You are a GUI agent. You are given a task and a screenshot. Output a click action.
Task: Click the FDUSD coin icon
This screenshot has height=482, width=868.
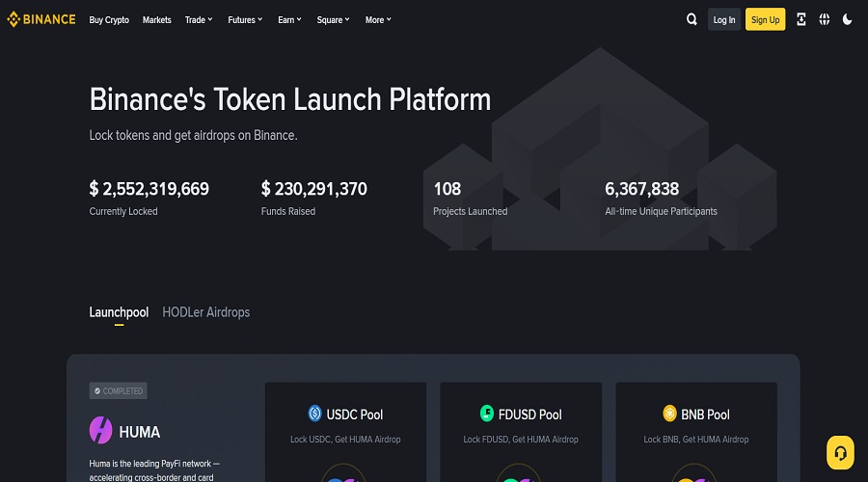coord(487,414)
